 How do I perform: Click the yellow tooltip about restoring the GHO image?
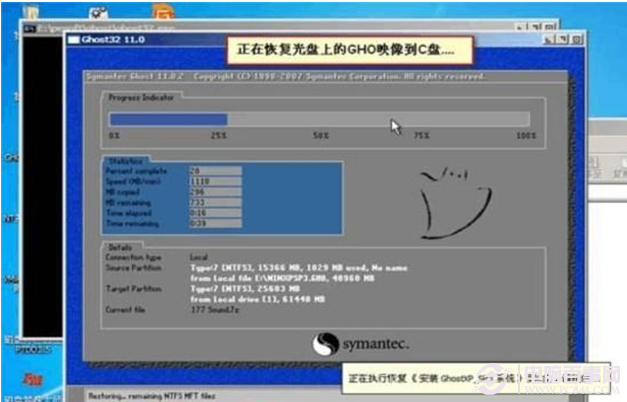tap(350, 50)
